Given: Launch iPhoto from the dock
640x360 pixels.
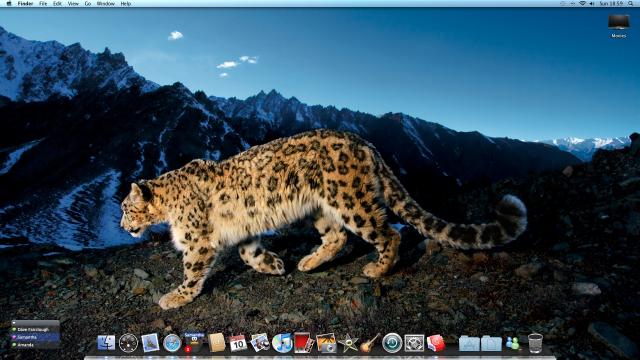Looking at the screenshot, I should [326, 342].
